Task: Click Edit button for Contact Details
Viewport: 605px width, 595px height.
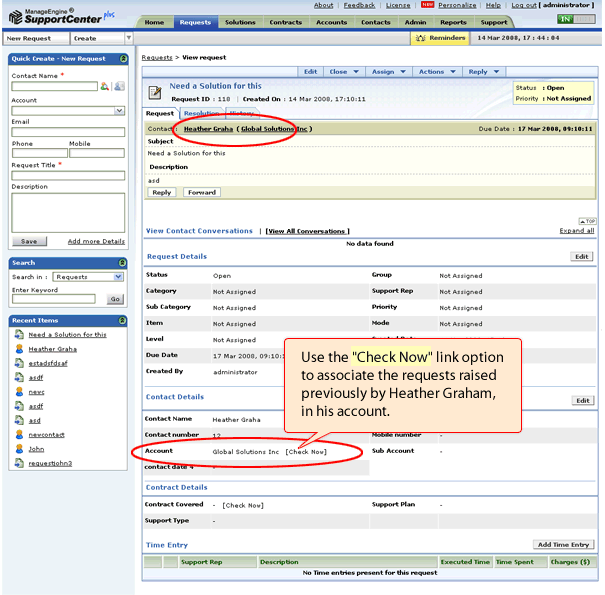Action: tap(583, 401)
